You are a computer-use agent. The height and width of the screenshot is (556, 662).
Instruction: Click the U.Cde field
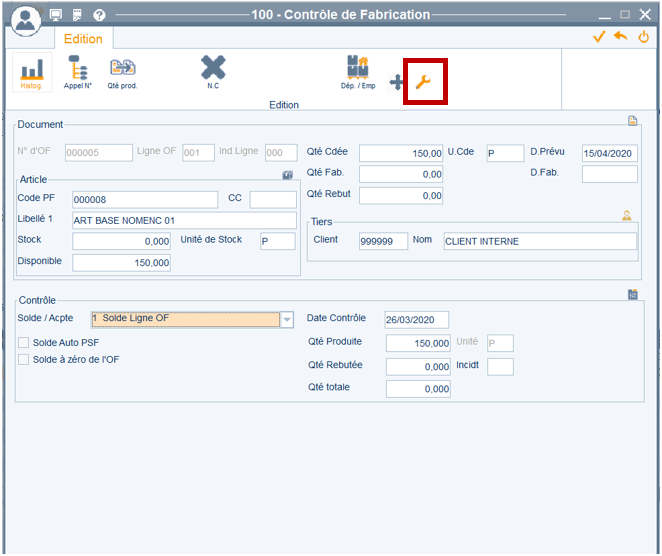point(505,153)
